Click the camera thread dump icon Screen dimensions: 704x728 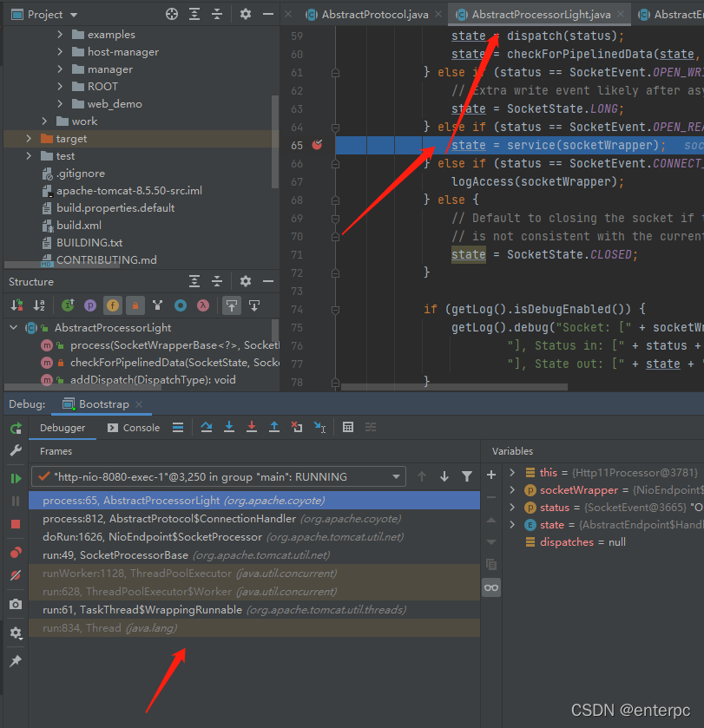[16, 604]
